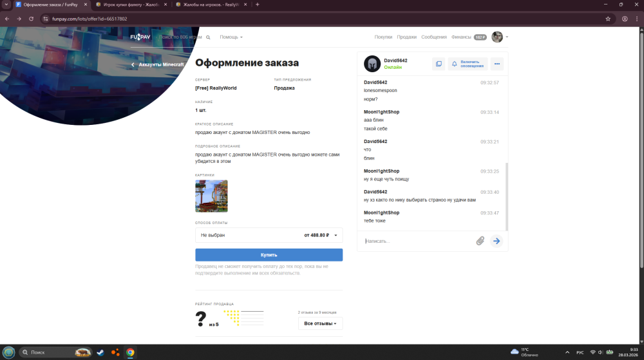The width and height of the screenshot is (644, 360).
Task: Open a new browser tab
Action: tap(258, 5)
